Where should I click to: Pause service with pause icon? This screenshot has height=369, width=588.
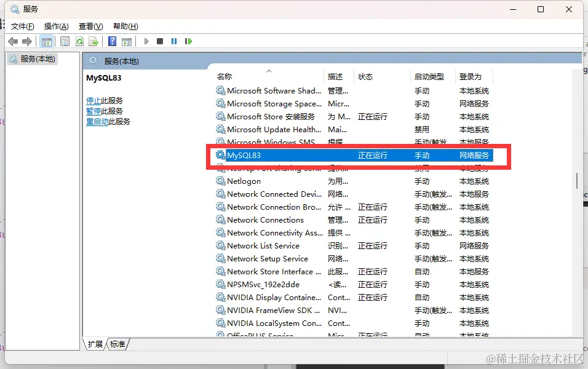coord(174,41)
